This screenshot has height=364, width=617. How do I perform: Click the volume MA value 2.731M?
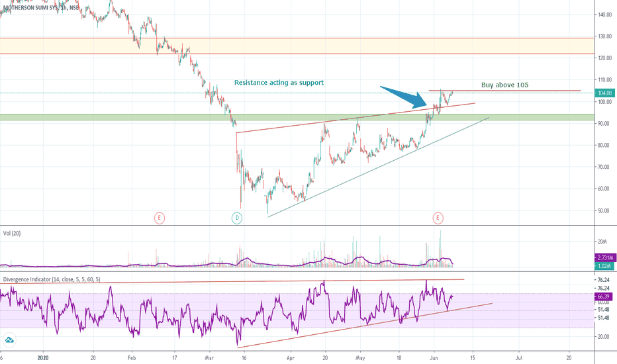coord(605,257)
